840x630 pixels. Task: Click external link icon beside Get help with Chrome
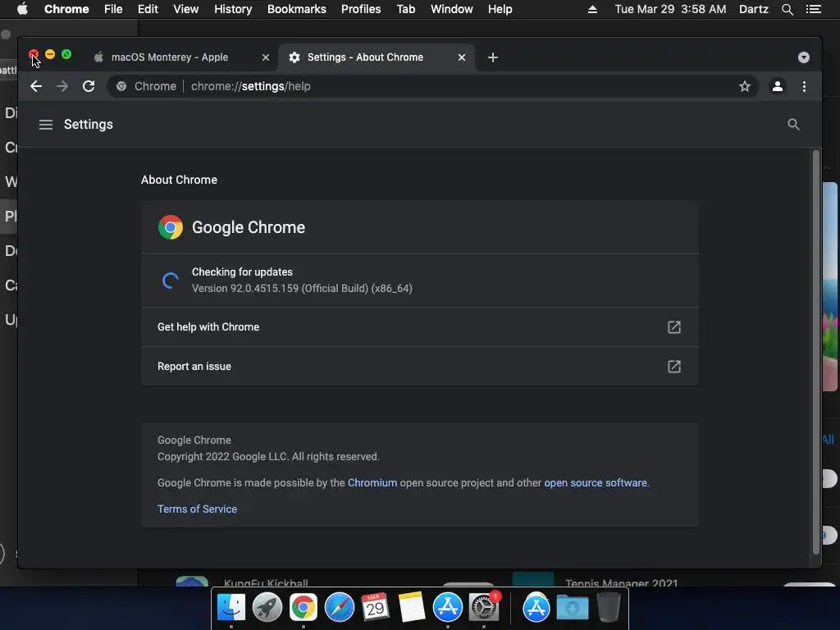[674, 326]
